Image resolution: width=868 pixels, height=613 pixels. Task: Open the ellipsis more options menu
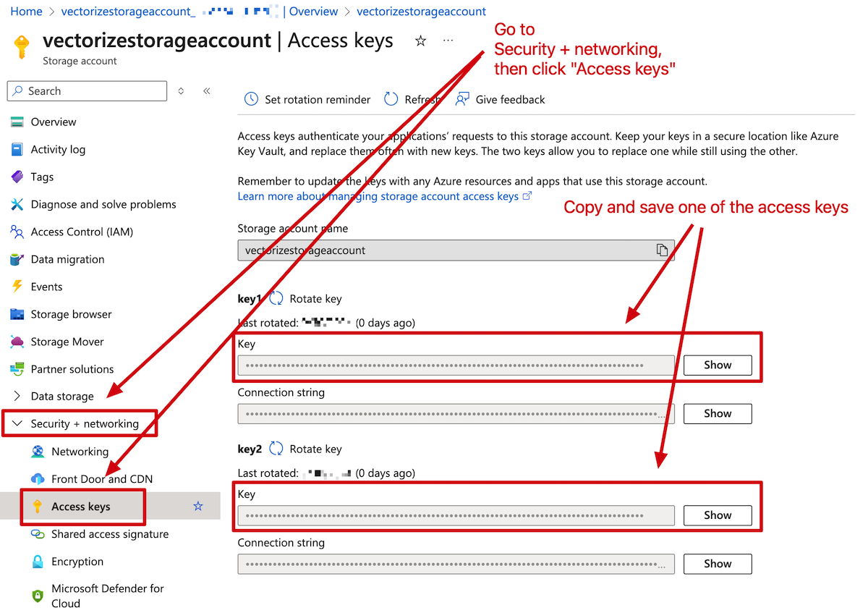(x=448, y=41)
